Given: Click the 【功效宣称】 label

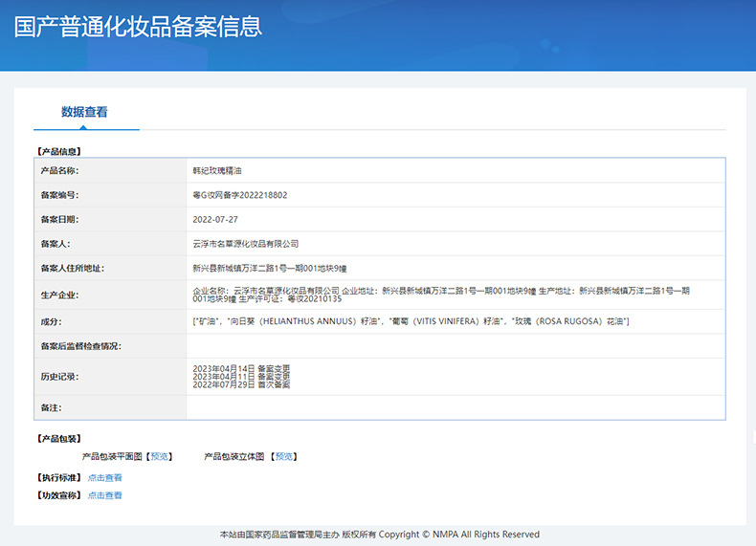Looking at the screenshot, I should tap(59, 495).
